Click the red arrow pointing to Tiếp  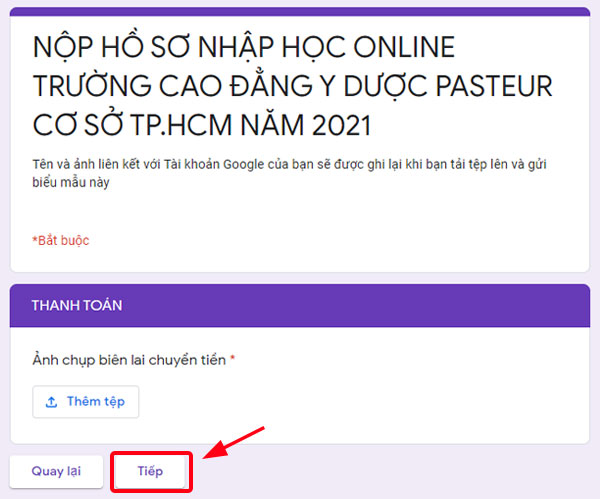(234, 444)
